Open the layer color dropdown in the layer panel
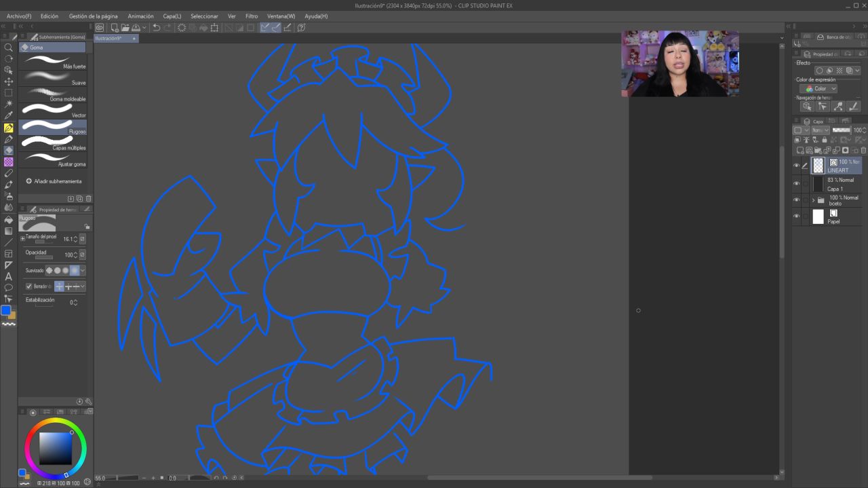The width and height of the screenshot is (868, 488). 798,130
